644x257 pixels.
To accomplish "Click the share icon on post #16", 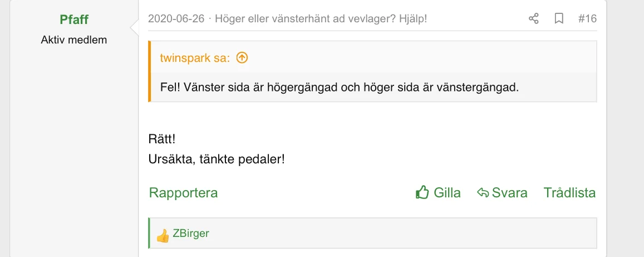I will (x=534, y=18).
